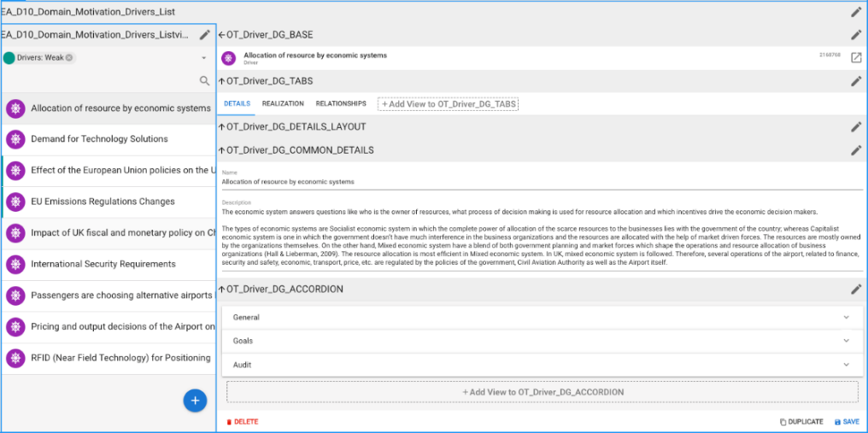
Task: Click the blue add driver button
Action: [x=195, y=401]
